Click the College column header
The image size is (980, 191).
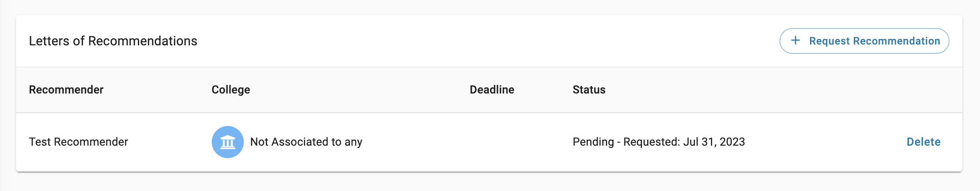tap(231, 89)
